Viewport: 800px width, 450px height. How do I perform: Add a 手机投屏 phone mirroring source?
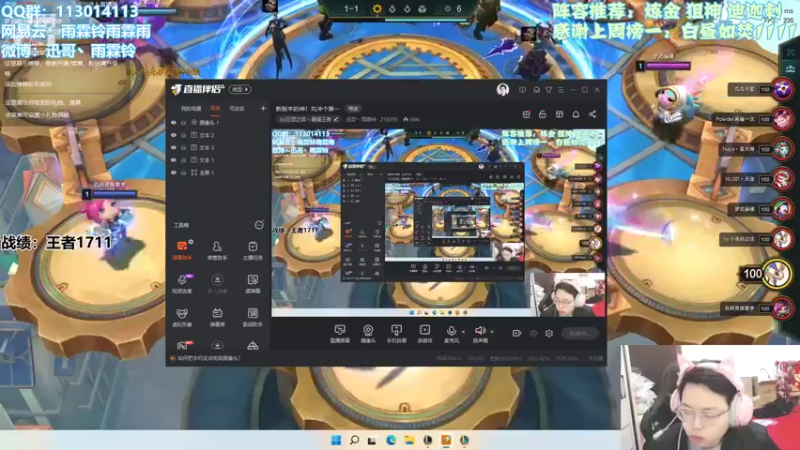coord(396,334)
